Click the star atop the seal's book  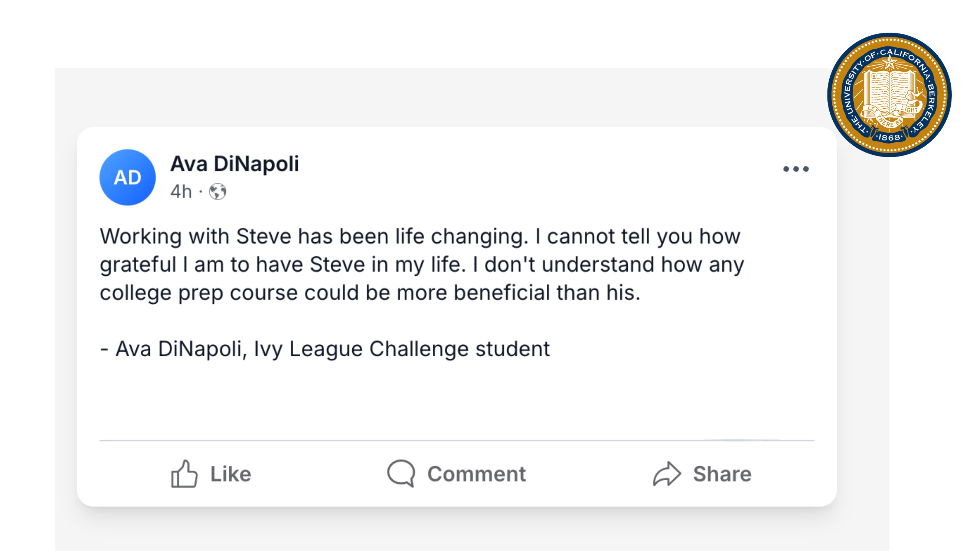(x=889, y=63)
